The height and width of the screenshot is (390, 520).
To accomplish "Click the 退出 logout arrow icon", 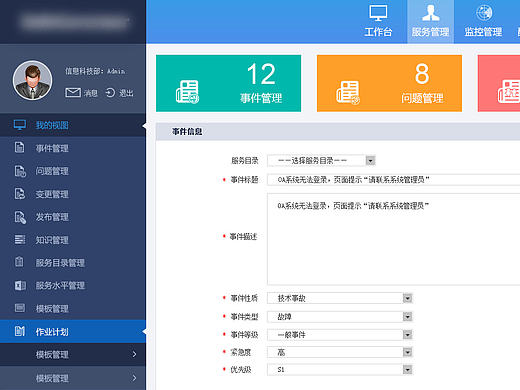I will pos(110,92).
